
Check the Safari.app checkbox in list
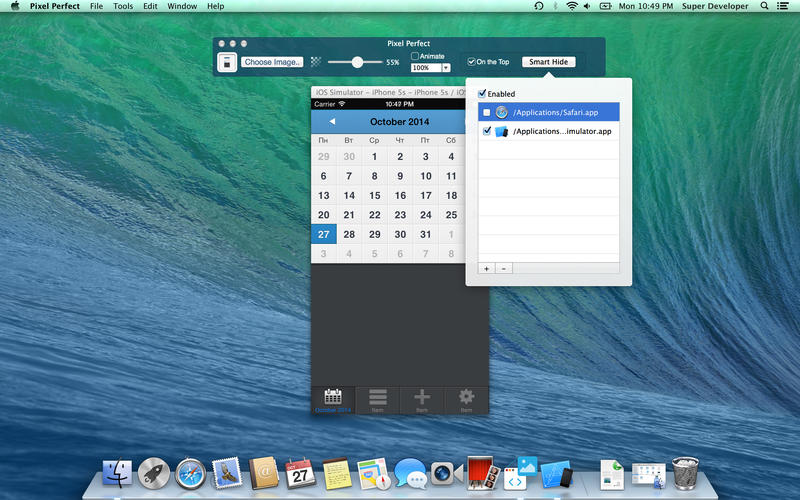coord(486,112)
